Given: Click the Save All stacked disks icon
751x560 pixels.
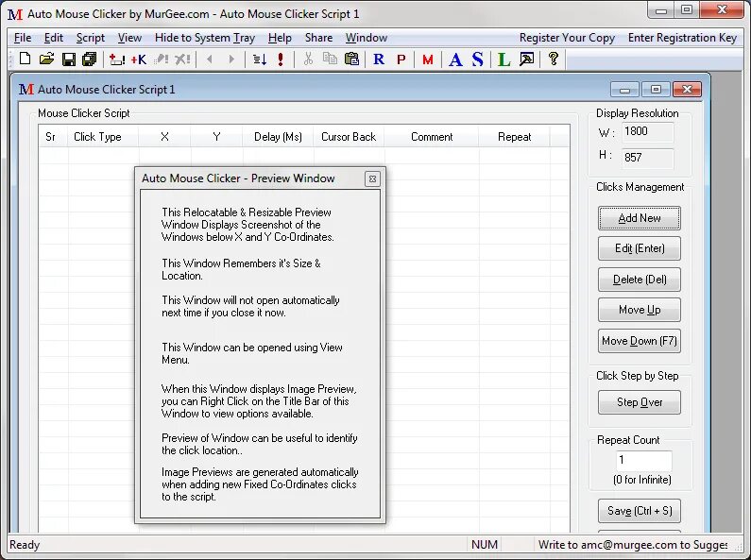Looking at the screenshot, I should pyautogui.click(x=90, y=59).
